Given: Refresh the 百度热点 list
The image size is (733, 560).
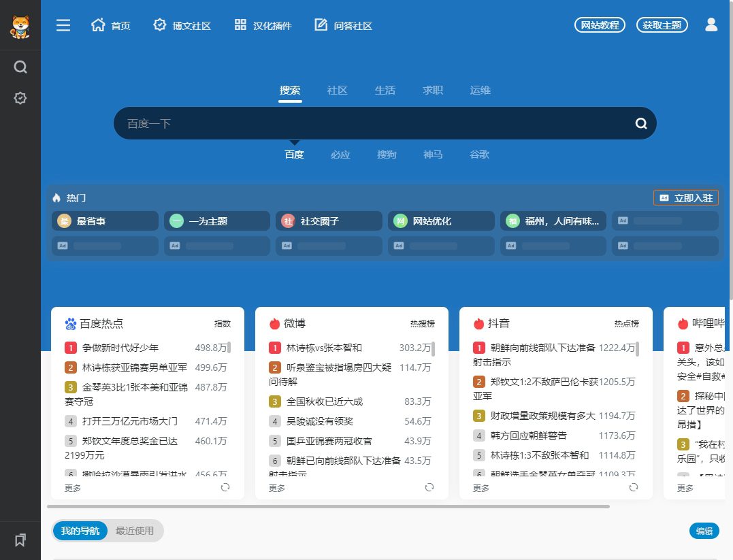Looking at the screenshot, I should coord(225,487).
